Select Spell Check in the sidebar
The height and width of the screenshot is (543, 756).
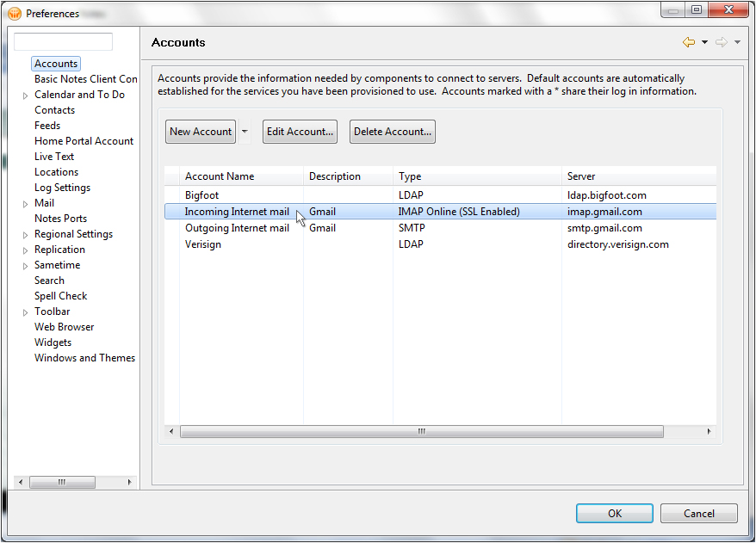click(x=60, y=295)
